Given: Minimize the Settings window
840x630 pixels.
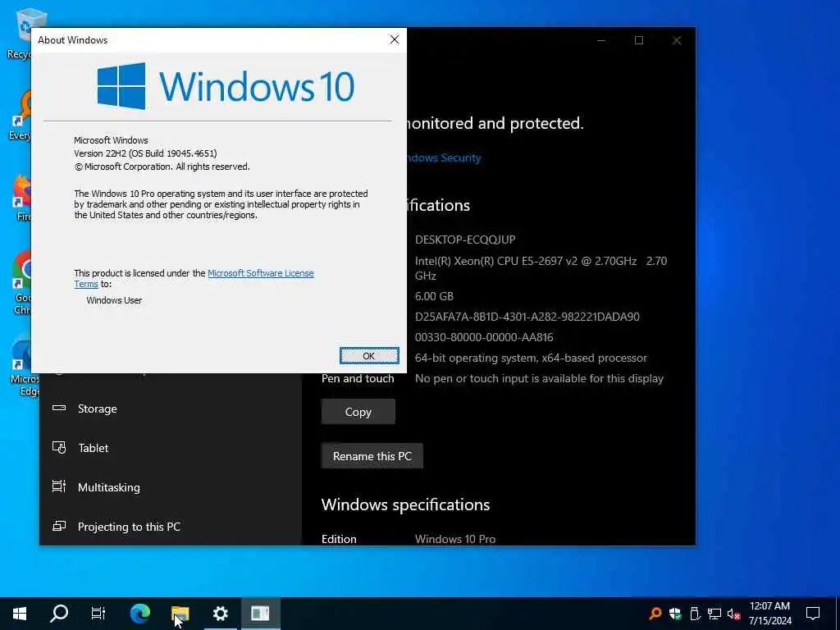Looking at the screenshot, I should tap(601, 40).
